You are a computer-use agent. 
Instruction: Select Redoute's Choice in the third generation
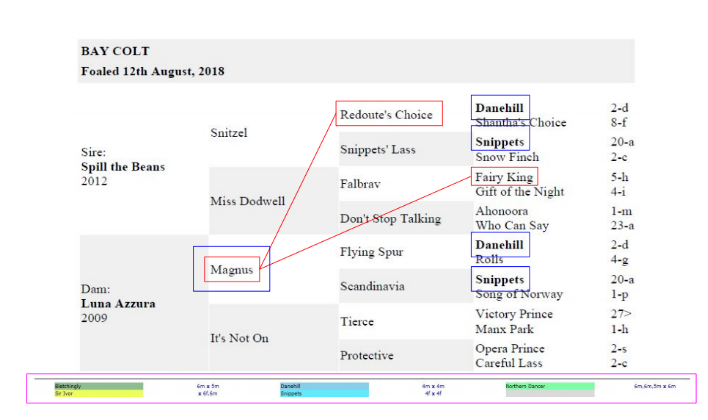(386, 114)
